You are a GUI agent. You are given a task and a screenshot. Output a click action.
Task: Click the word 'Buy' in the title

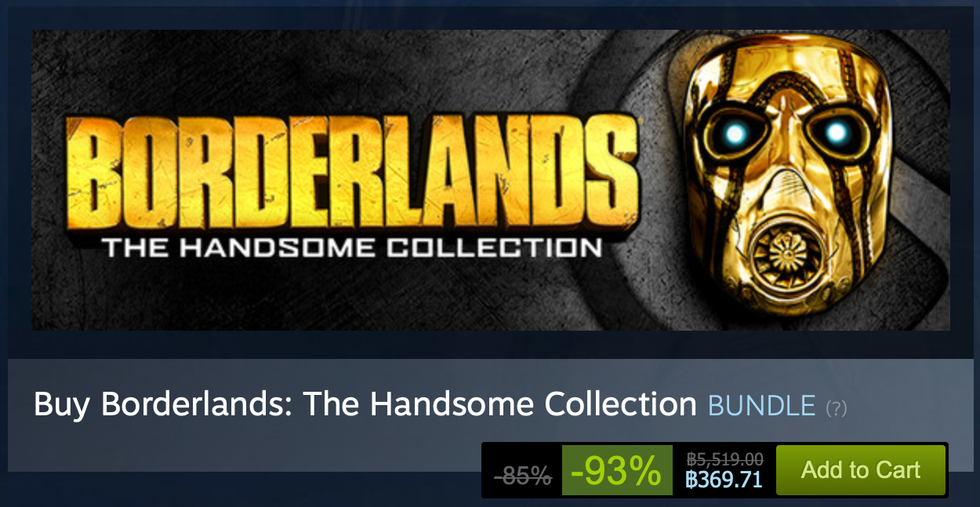click(63, 405)
